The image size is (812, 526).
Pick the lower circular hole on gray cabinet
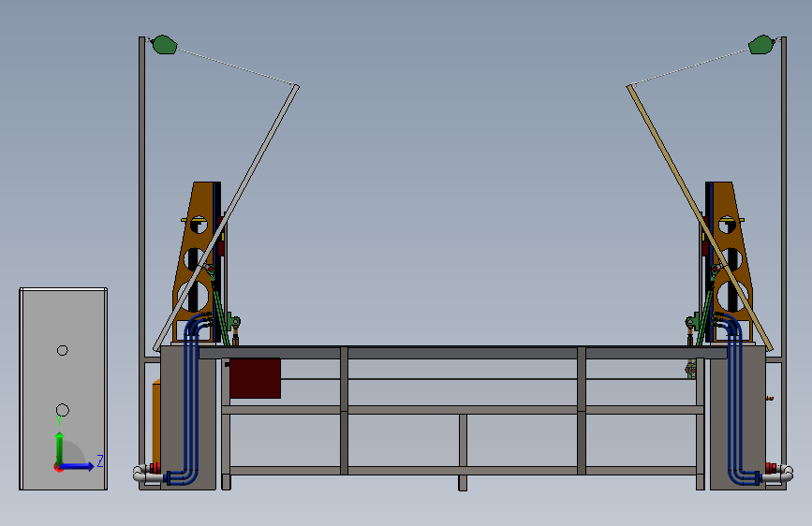point(62,410)
